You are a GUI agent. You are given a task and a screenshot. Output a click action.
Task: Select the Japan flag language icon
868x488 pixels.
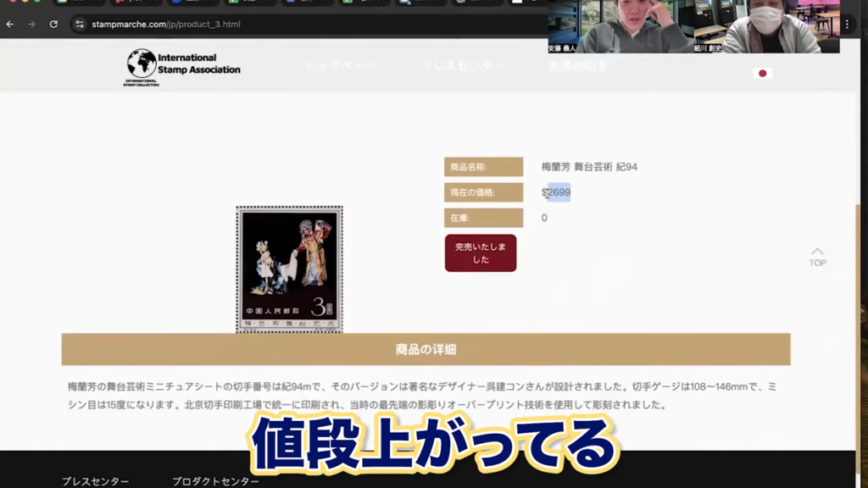pos(762,73)
